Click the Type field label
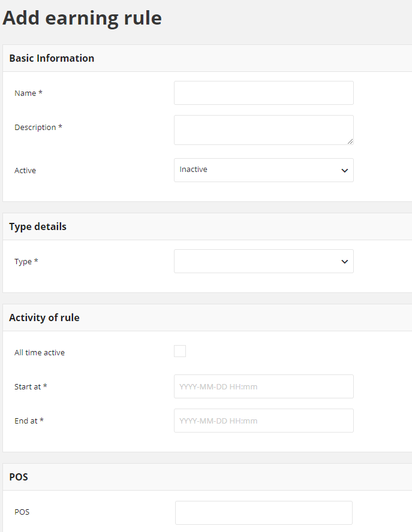 pos(26,262)
